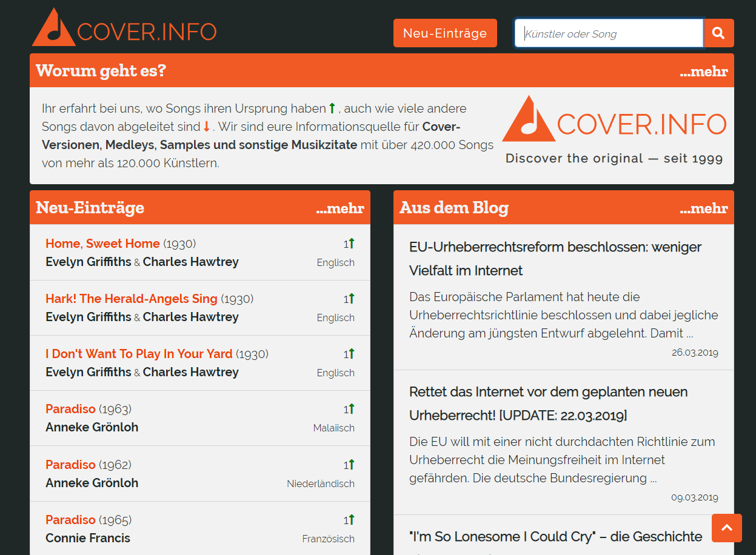Click the Worum geht es? heading
The width and height of the screenshot is (756, 555).
click(x=101, y=71)
